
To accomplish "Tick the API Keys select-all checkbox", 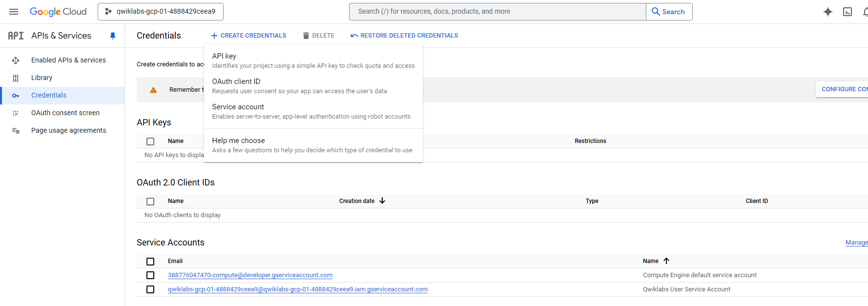I will click(150, 142).
